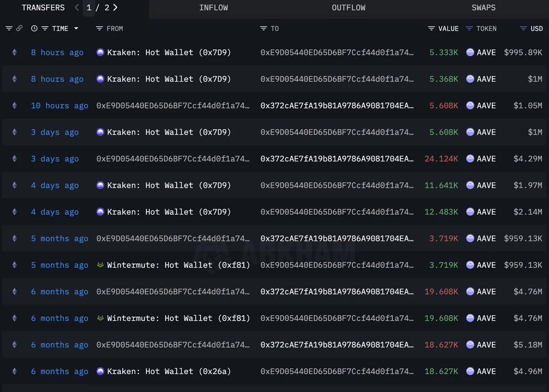This screenshot has height=392, width=549.
Task: Open the TOKEN column filter
Action: pyautogui.click(x=469, y=28)
